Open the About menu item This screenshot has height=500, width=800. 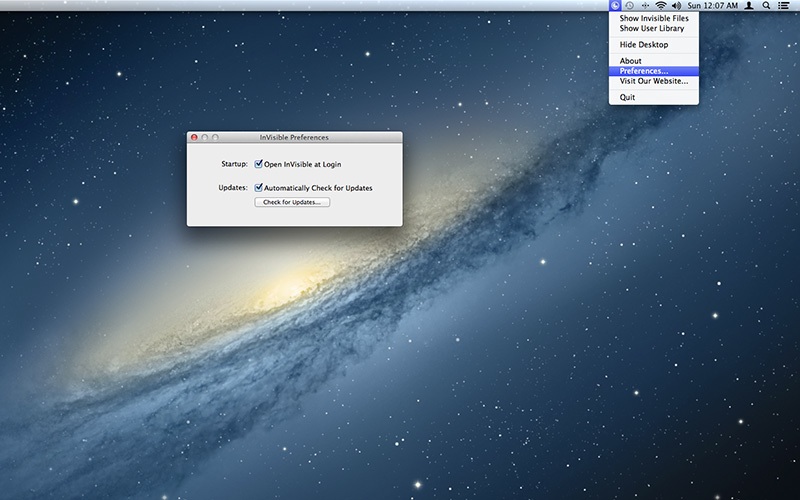coord(631,62)
